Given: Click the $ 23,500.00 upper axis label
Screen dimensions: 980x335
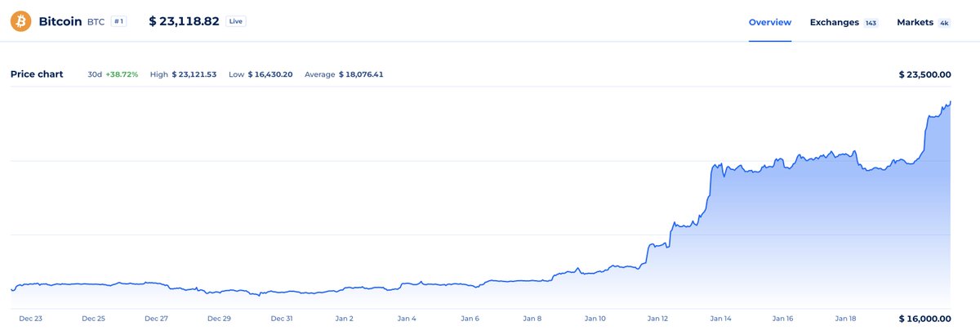Looking at the screenshot, I should pyautogui.click(x=924, y=74).
